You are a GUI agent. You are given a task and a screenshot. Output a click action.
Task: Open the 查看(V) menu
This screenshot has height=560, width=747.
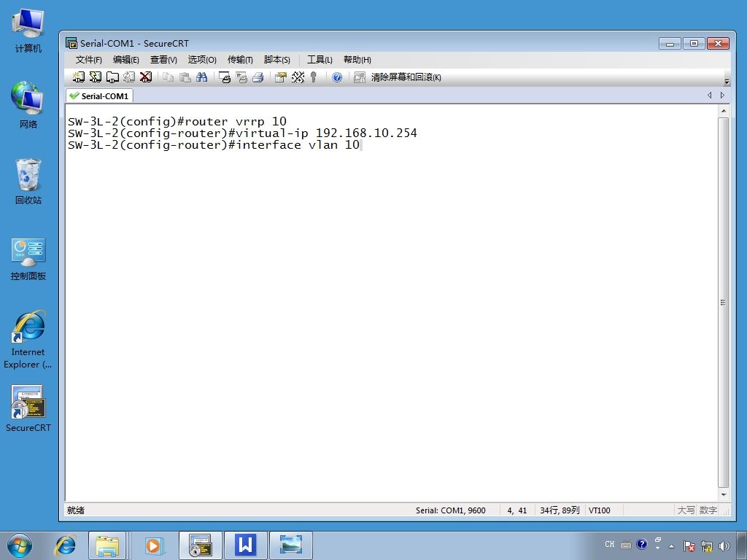163,60
